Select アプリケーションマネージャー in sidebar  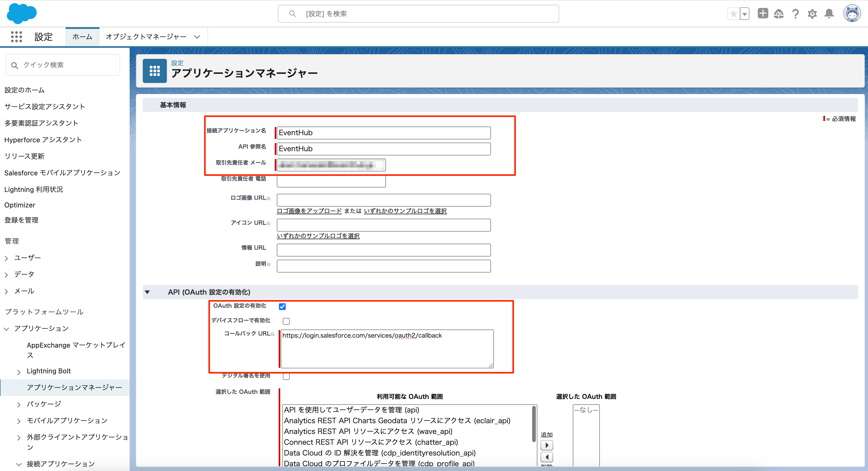coord(75,388)
